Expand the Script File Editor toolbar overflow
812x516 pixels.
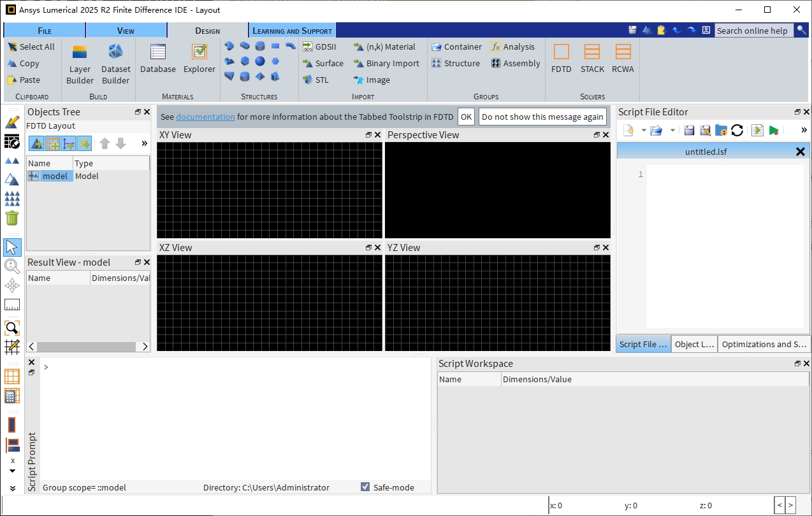804,131
